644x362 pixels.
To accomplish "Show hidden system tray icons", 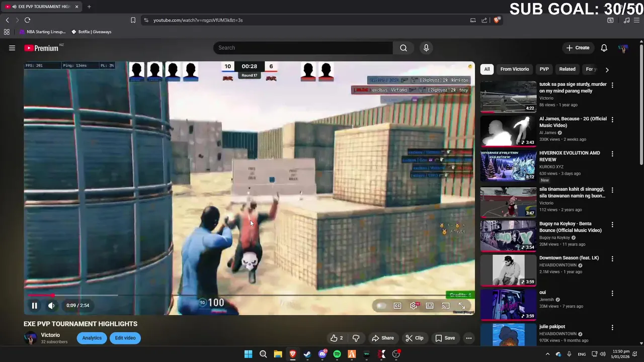I will point(547,354).
